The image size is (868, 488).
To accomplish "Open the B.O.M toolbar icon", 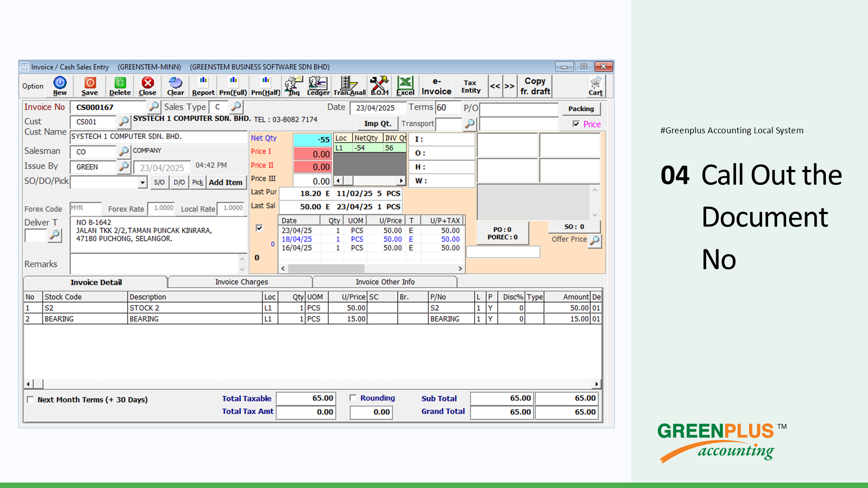I will pos(379,86).
